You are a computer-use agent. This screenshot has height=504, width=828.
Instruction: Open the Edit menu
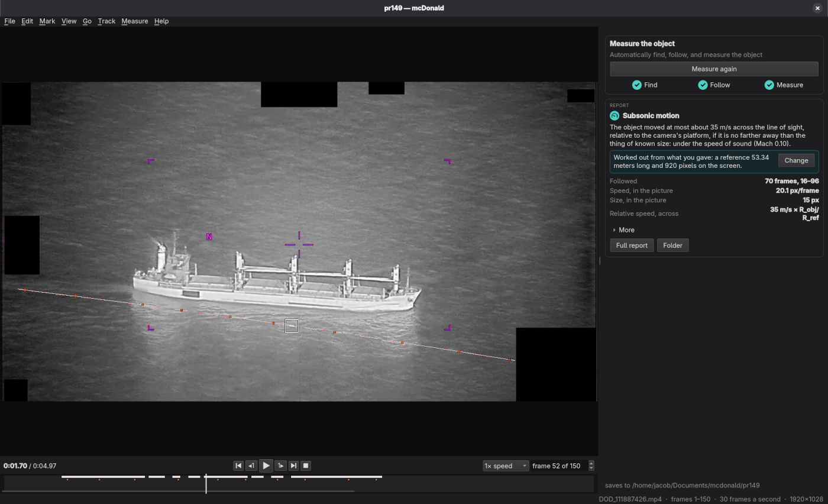point(27,21)
